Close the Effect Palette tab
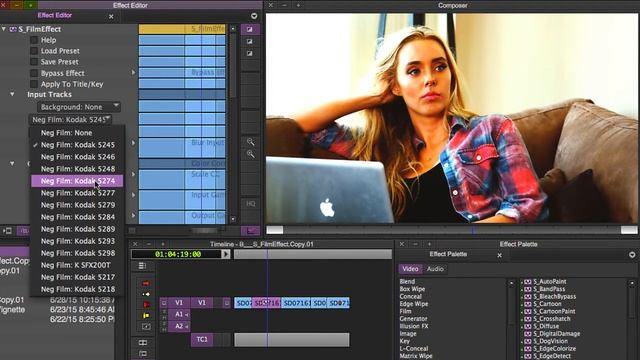Viewport: 640px width, 360px height. pos(500,256)
